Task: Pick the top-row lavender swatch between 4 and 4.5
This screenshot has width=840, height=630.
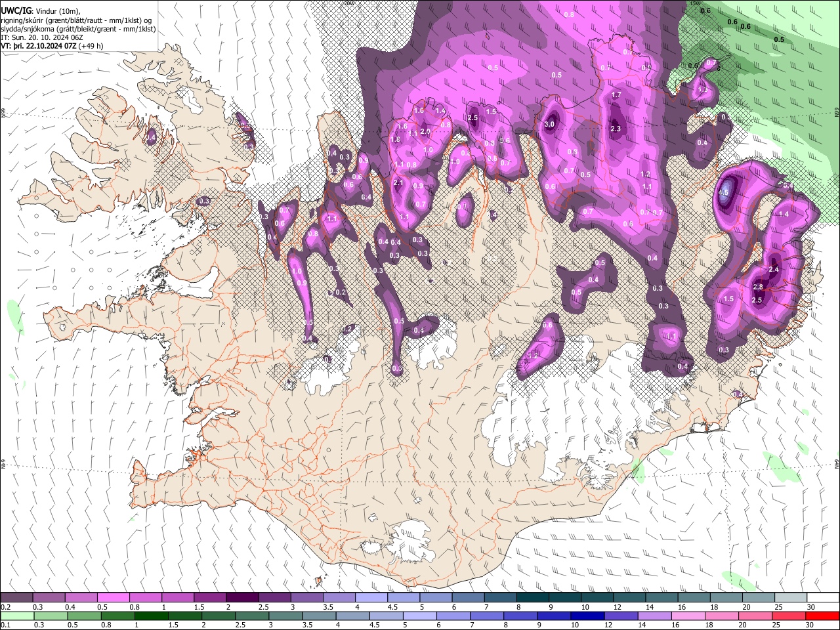Action: [371, 598]
